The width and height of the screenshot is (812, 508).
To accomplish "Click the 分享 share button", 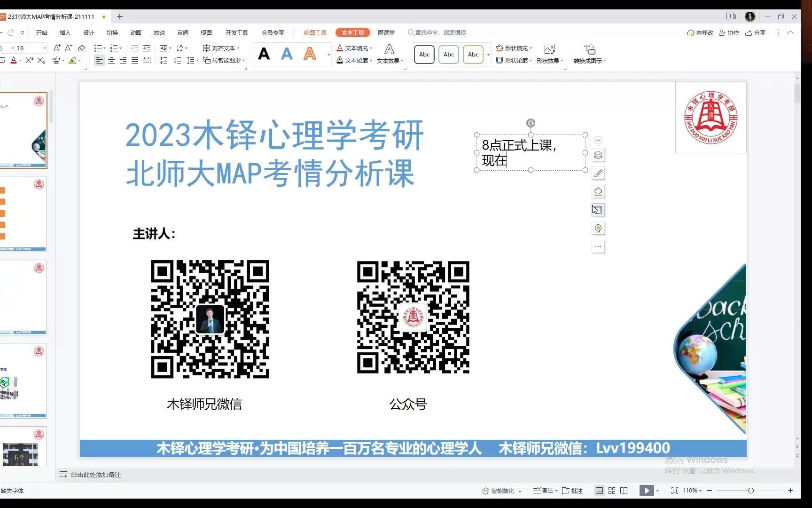I will tap(756, 32).
